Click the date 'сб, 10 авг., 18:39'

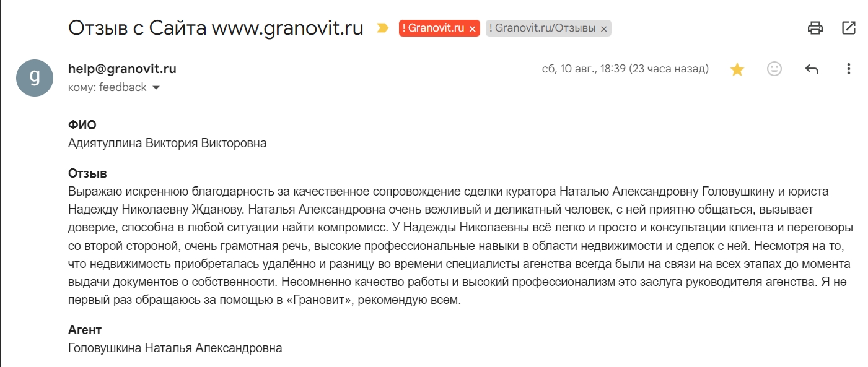click(584, 69)
